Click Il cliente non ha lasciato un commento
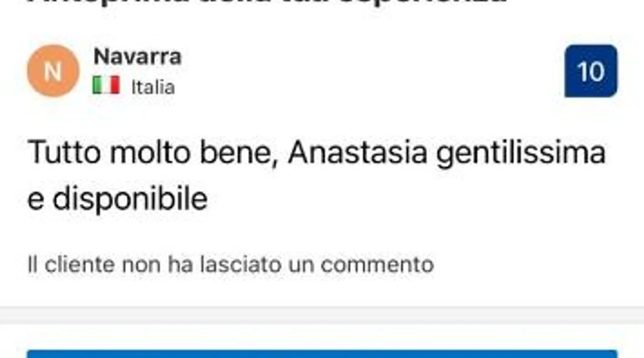Screen dimensions: 644x358 tap(231, 265)
